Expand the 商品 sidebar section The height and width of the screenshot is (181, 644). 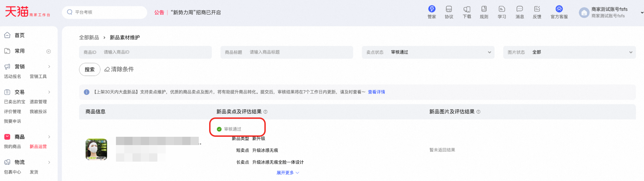pos(49,137)
